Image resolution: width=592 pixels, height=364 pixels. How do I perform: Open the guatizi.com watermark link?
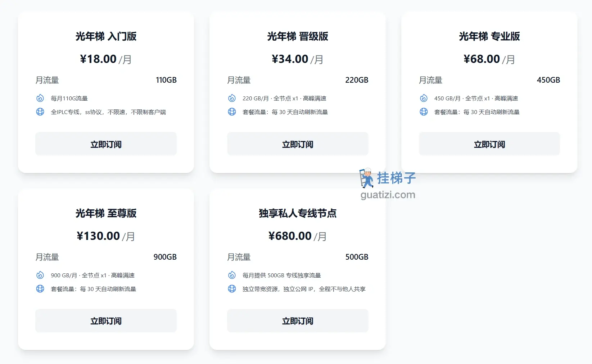[388, 195]
